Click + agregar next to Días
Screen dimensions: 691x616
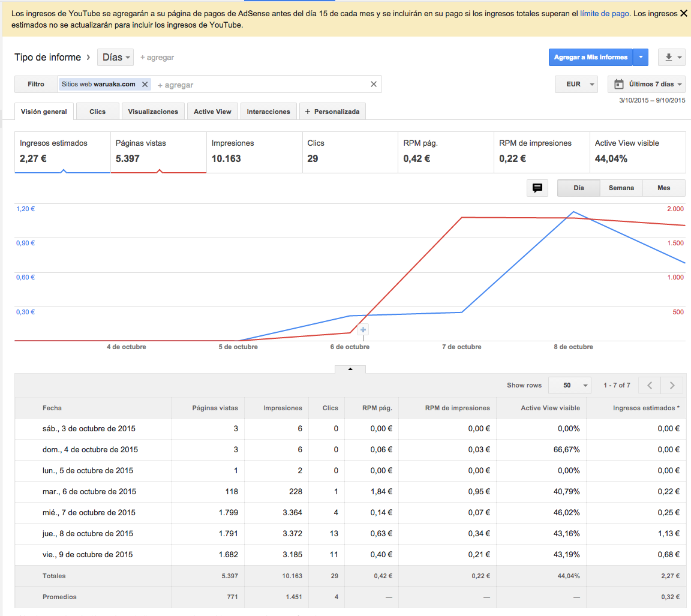157,58
